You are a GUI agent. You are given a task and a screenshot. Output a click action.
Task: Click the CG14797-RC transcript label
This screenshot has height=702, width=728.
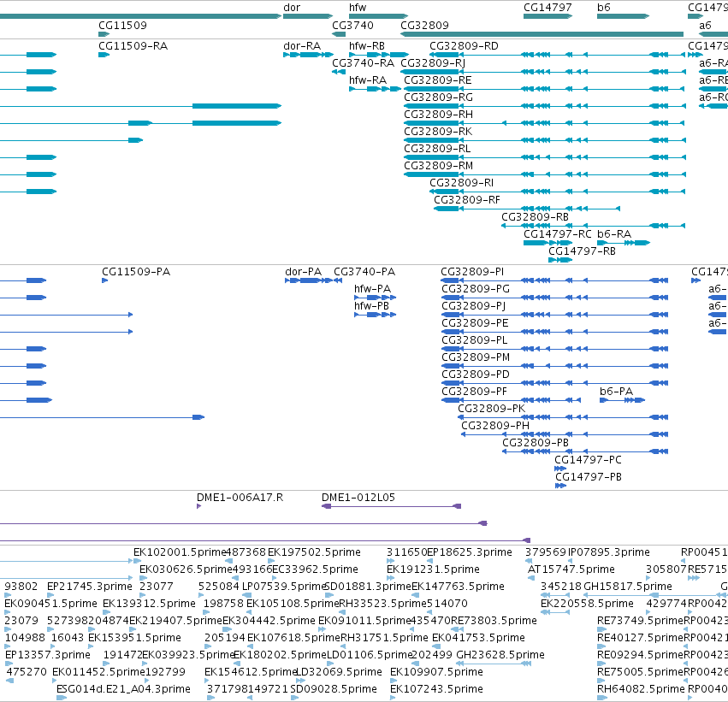click(558, 234)
